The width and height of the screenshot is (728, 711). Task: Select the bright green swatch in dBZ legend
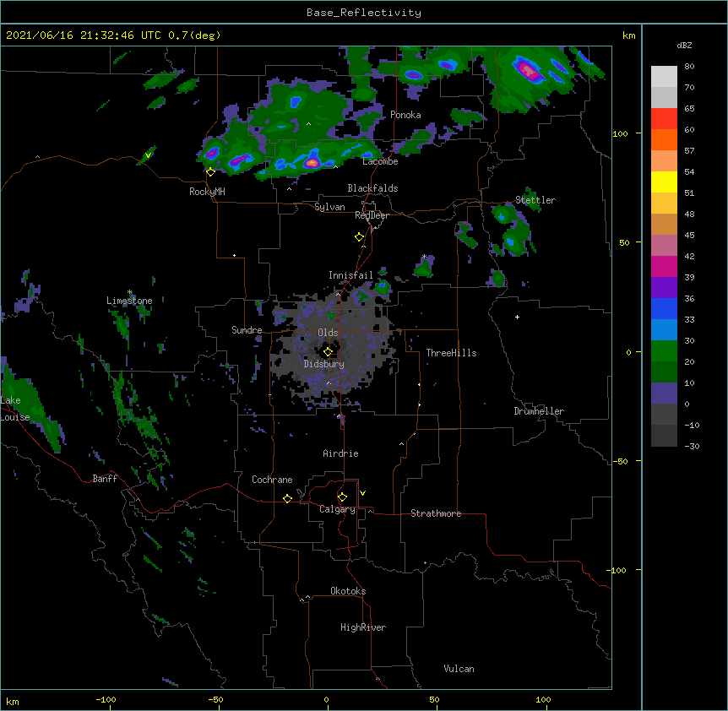pos(664,351)
